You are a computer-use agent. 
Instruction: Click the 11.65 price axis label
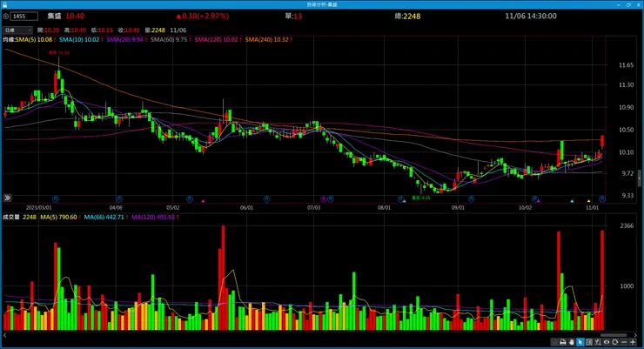coord(626,65)
